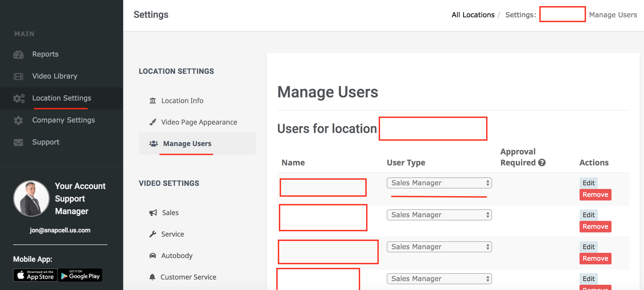This screenshot has height=290, width=644.
Task: Open Manage Users in location settings
Action: click(x=187, y=144)
